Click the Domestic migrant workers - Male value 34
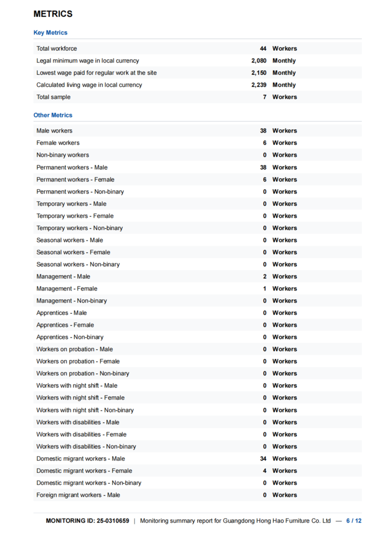The image size is (392, 533). click(x=263, y=459)
